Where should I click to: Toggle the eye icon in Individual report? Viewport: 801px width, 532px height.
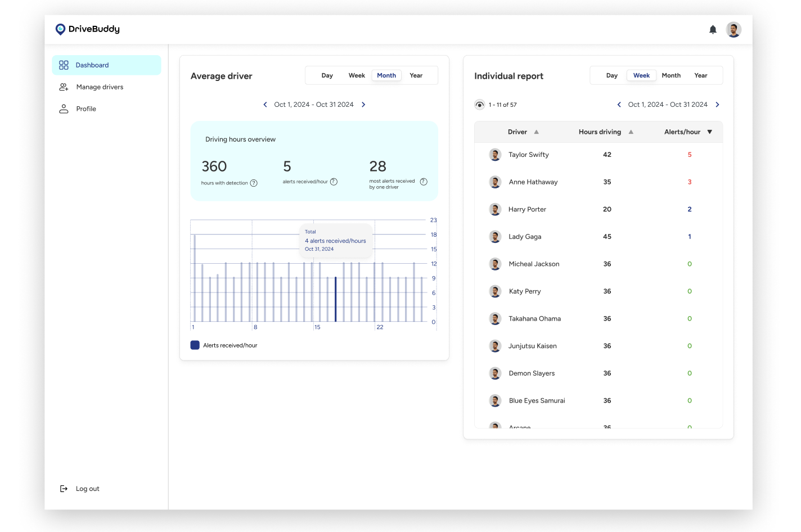pyautogui.click(x=479, y=105)
